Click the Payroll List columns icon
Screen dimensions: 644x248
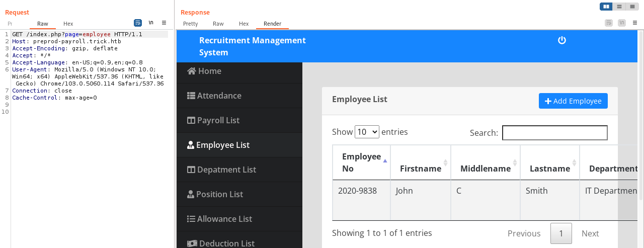191,120
